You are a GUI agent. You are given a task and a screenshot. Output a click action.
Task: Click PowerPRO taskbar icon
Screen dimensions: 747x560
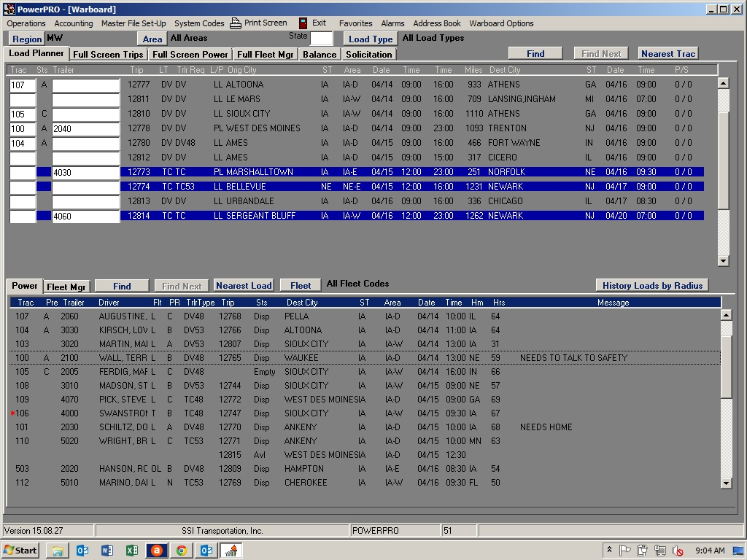(231, 551)
